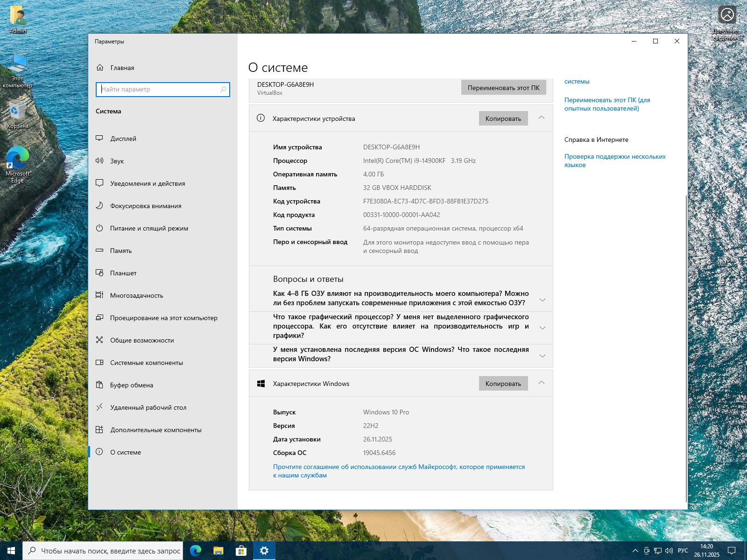Viewport: 747px width, 560px height.
Task: Click the Home icon in Settings
Action: (x=100, y=68)
